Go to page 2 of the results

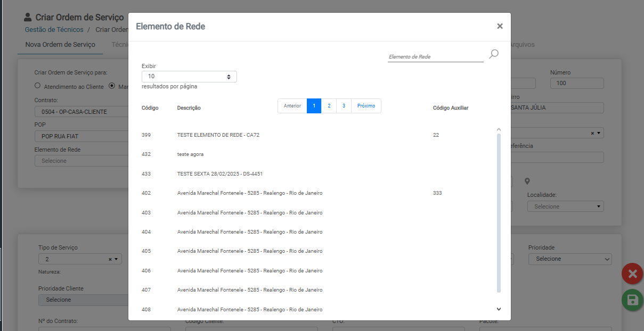pyautogui.click(x=329, y=106)
